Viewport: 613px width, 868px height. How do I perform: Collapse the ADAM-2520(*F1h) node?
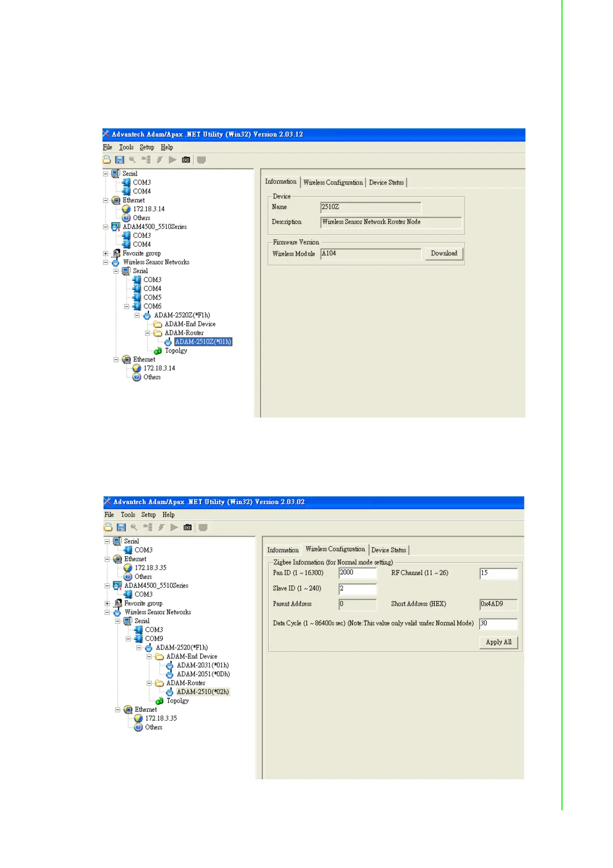coord(139,648)
